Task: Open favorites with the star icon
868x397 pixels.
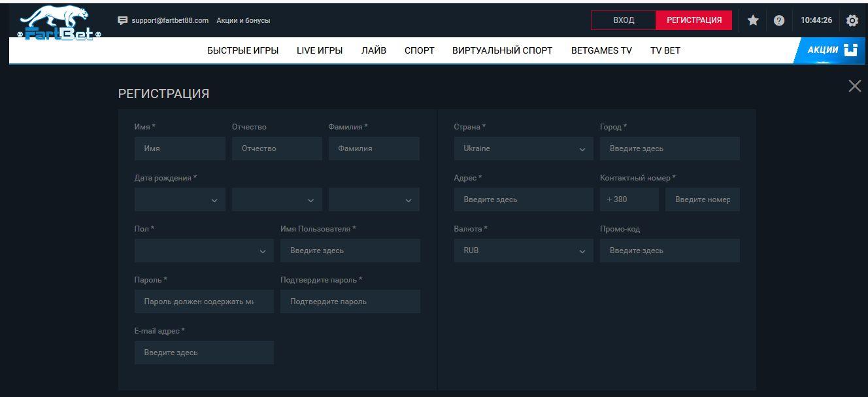Action: click(x=753, y=20)
